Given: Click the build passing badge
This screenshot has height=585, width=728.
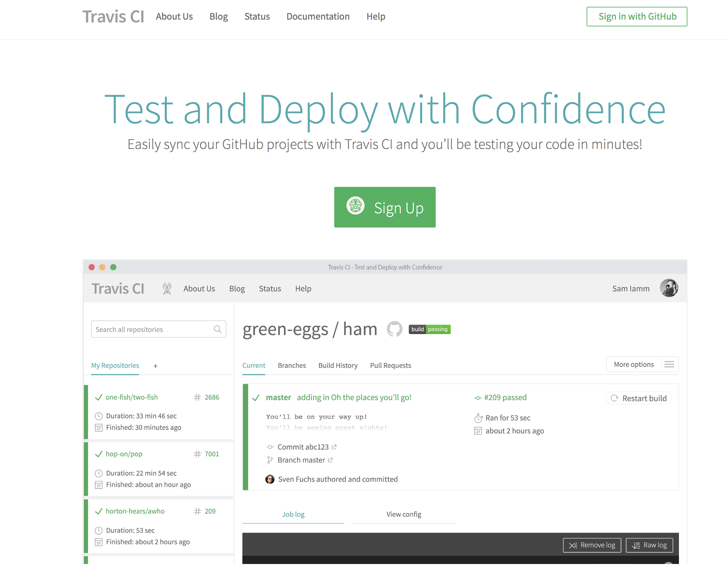Looking at the screenshot, I should [429, 329].
